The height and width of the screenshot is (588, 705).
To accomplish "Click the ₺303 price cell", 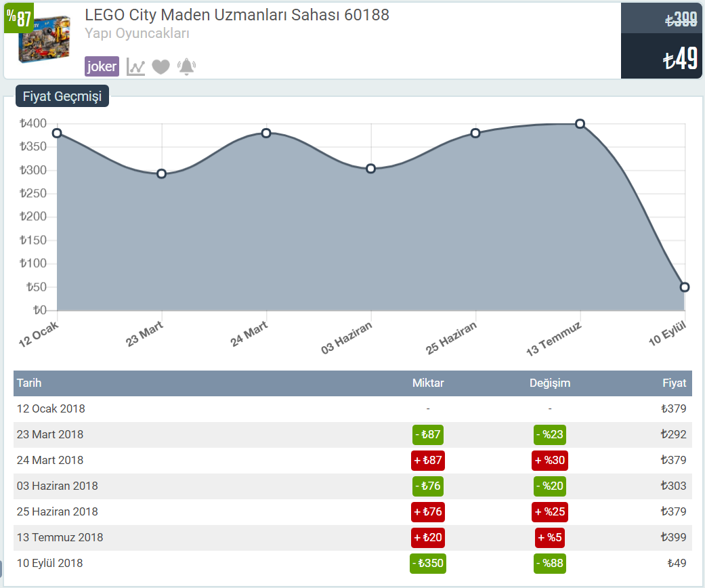I will pyautogui.click(x=674, y=486).
